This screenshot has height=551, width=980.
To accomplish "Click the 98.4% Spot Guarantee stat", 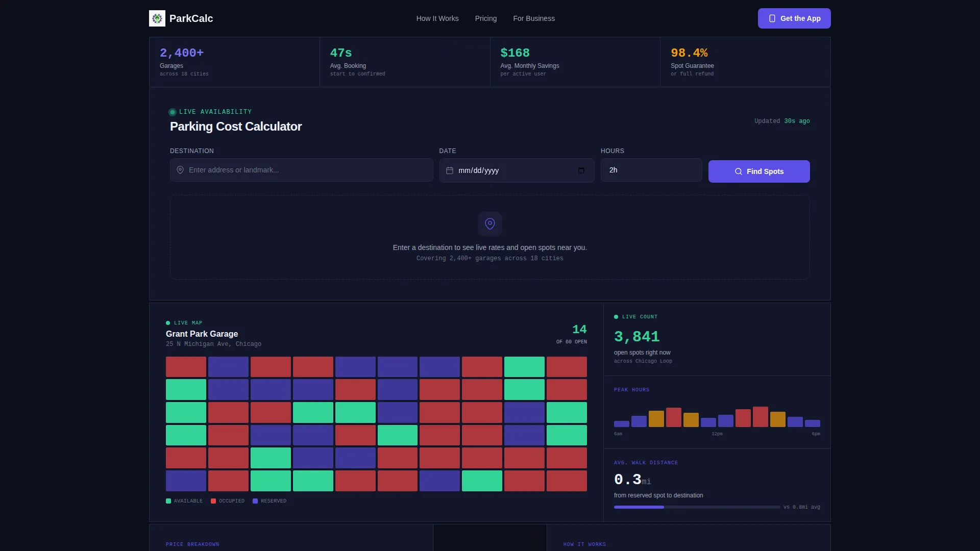I will pos(745,62).
